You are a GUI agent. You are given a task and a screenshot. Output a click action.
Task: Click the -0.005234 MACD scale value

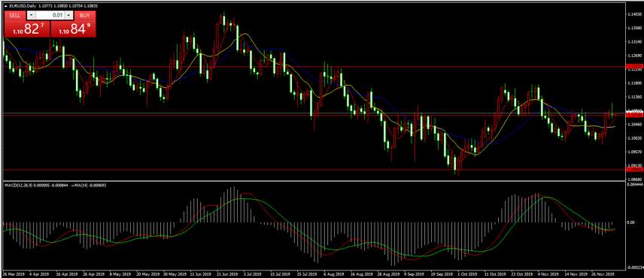click(635, 267)
